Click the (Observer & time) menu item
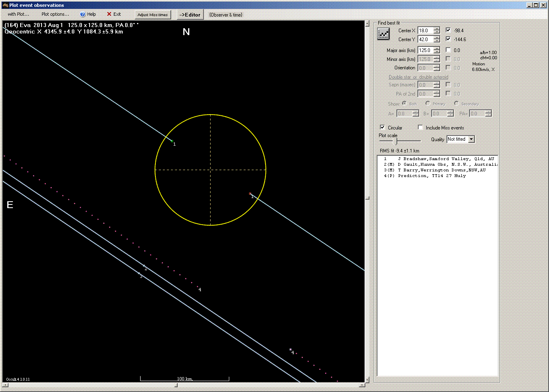549x392 pixels. click(x=226, y=15)
